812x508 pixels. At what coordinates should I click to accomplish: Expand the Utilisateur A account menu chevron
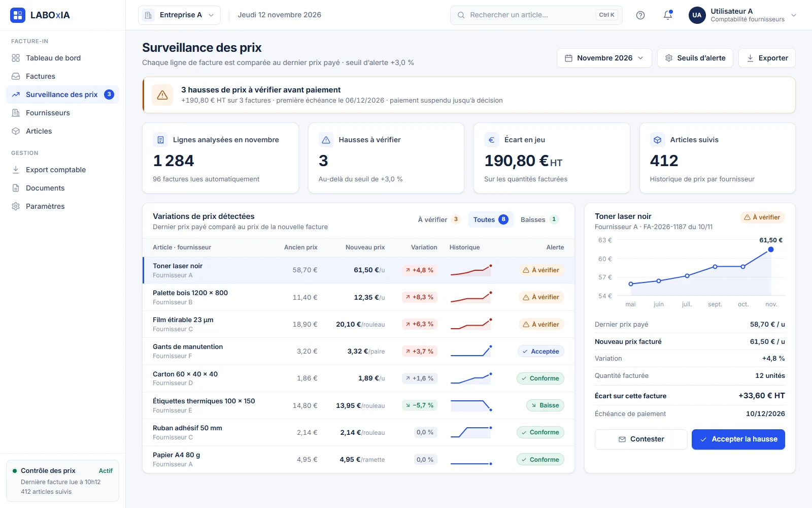click(794, 15)
